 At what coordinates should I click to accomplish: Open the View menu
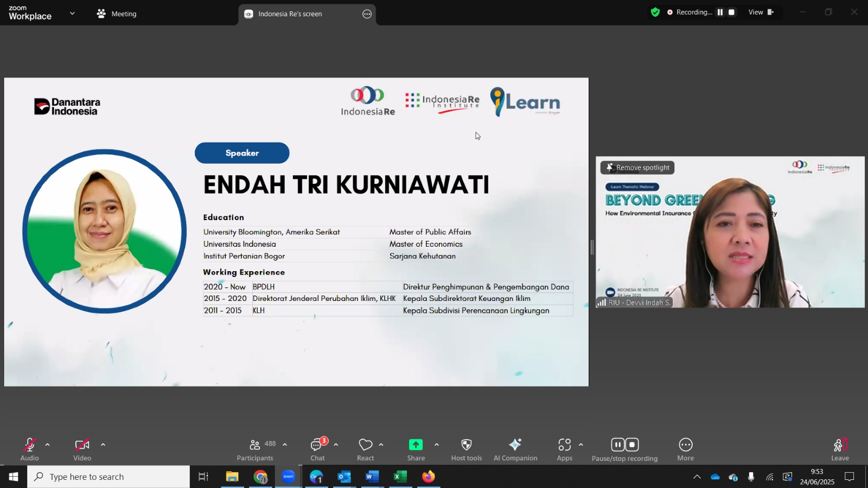point(761,12)
